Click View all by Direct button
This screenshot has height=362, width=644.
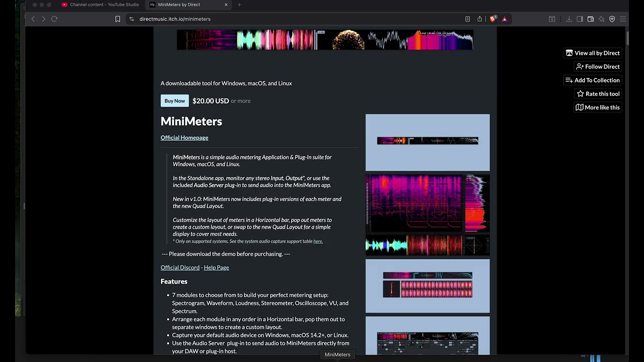point(593,53)
